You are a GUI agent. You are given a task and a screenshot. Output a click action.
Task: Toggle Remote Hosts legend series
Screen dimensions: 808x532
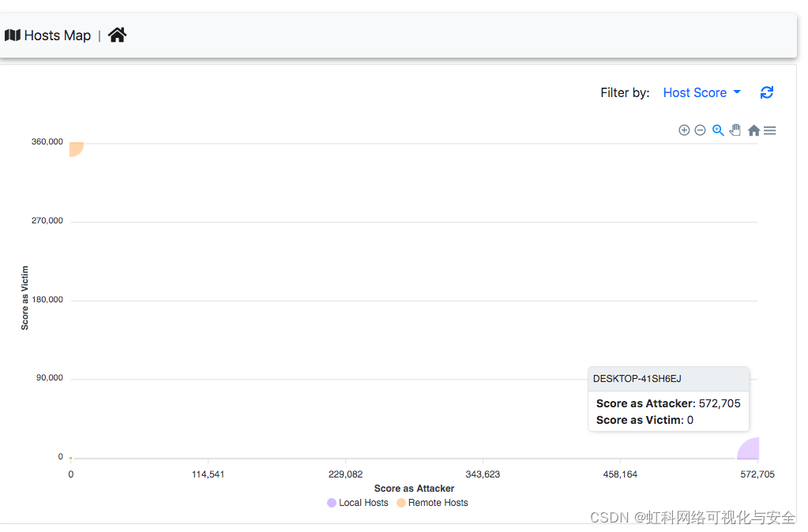[432, 503]
